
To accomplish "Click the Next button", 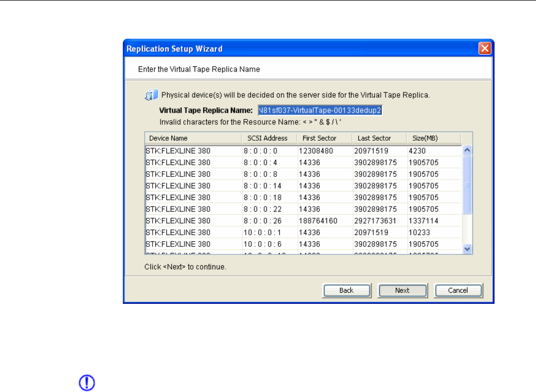I will [x=403, y=291].
